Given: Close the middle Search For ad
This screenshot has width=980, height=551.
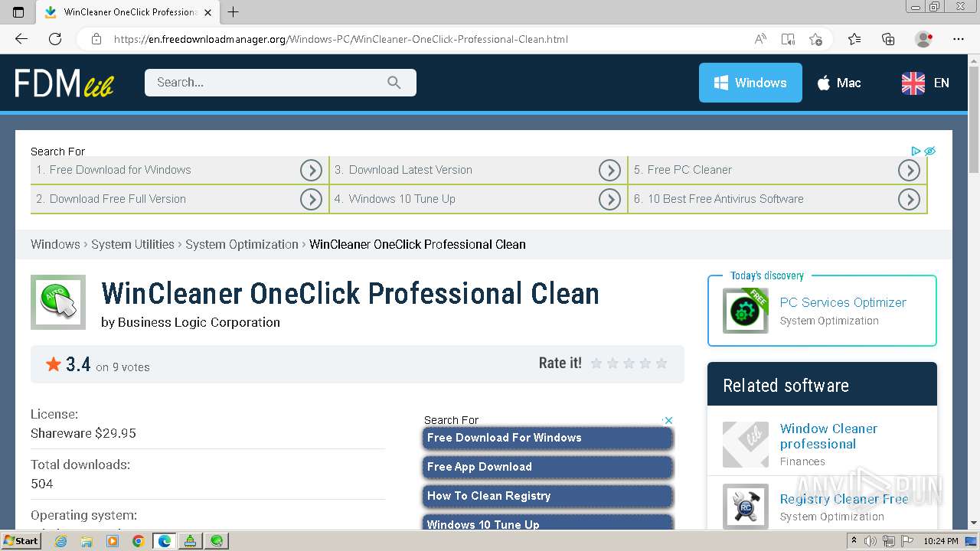Looking at the screenshot, I should click(x=668, y=420).
